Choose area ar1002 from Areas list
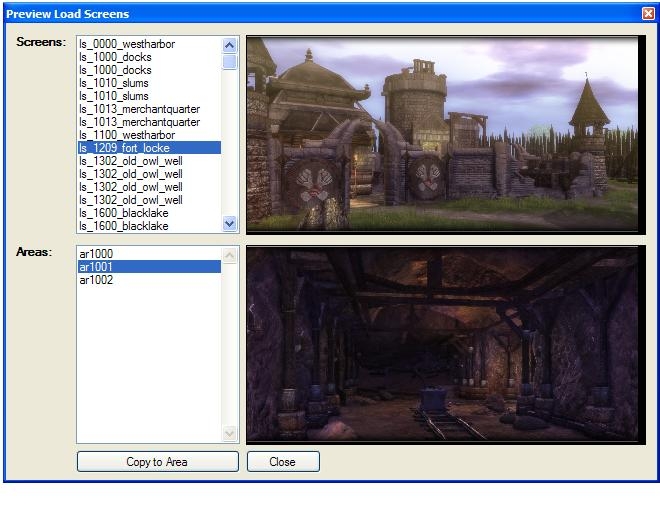This screenshot has width=660, height=512. [96, 280]
